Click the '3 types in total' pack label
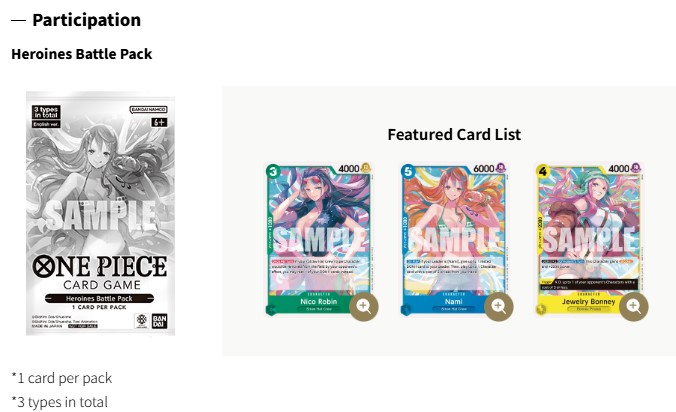 click(47, 111)
